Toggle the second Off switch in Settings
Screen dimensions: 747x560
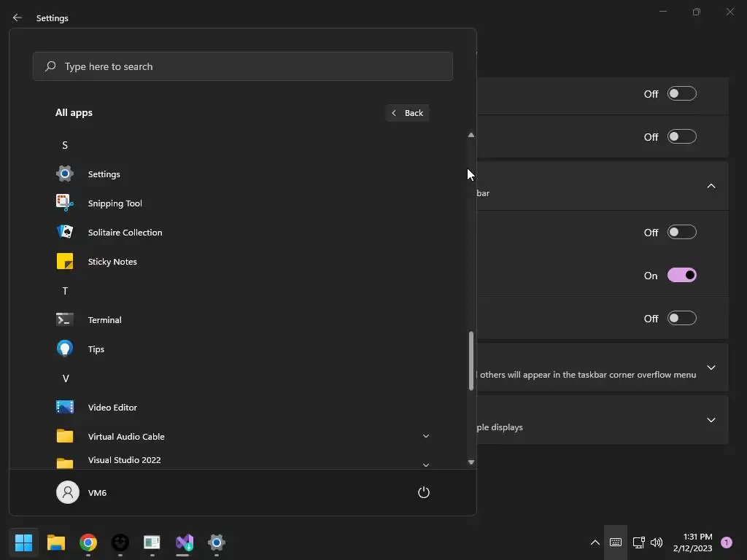click(682, 136)
